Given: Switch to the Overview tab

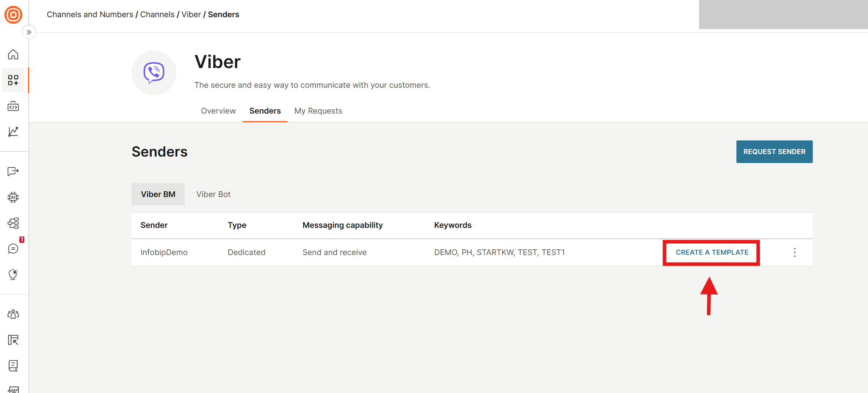Looking at the screenshot, I should pyautogui.click(x=218, y=111).
